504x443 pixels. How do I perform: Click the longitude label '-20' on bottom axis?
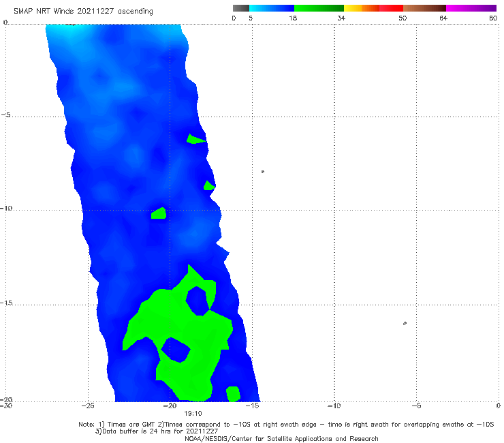(x=170, y=406)
